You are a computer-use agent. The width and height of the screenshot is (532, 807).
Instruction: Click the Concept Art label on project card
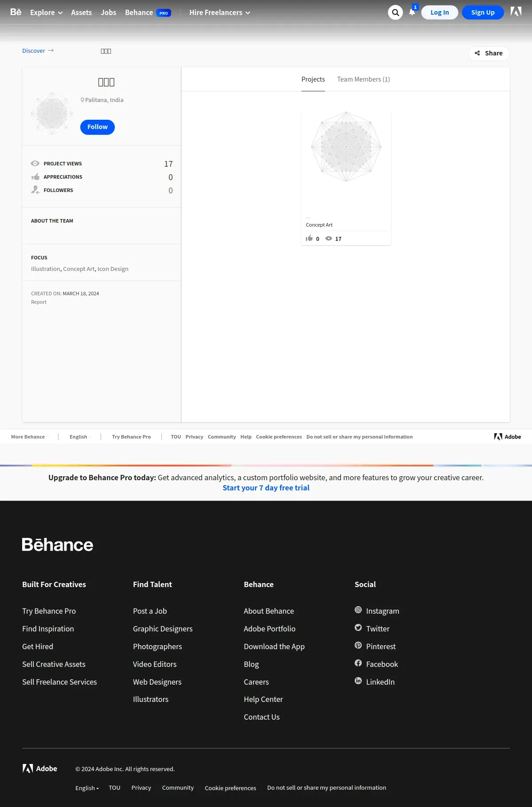319,225
